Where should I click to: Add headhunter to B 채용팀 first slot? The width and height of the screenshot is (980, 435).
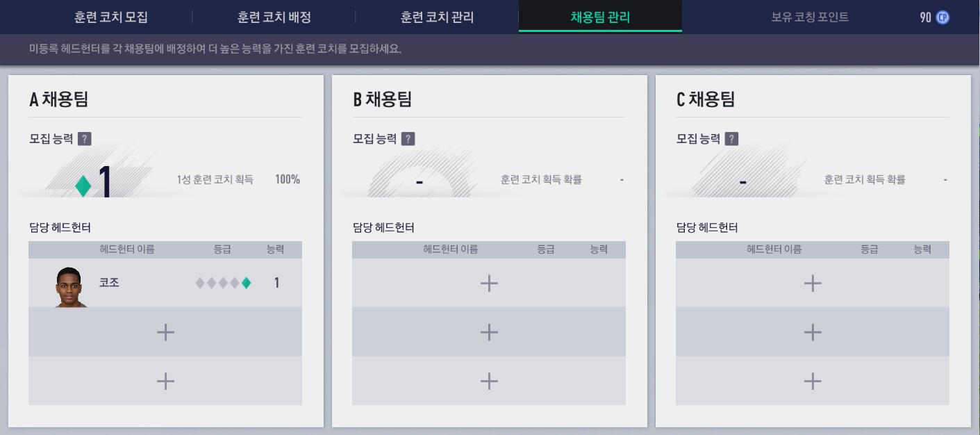coord(489,283)
